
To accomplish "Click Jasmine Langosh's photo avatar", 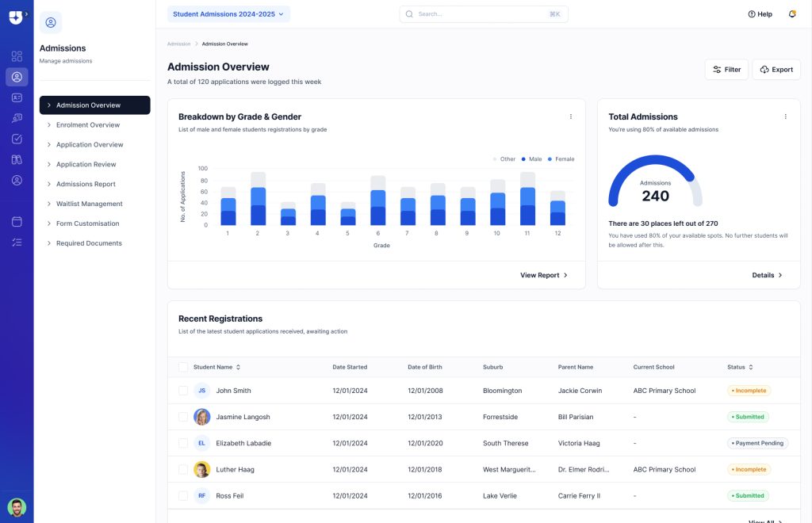I will 202,417.
